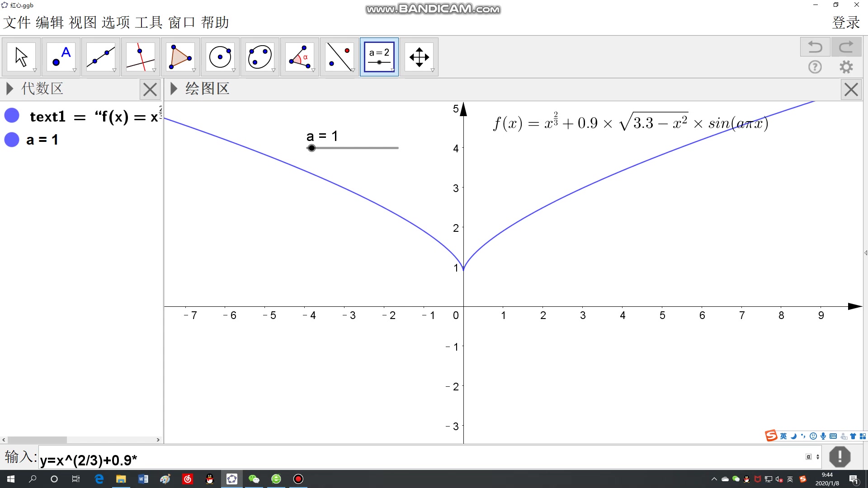This screenshot has height=488, width=868.
Task: Toggle visibility circle for a = 1
Action: (12, 140)
